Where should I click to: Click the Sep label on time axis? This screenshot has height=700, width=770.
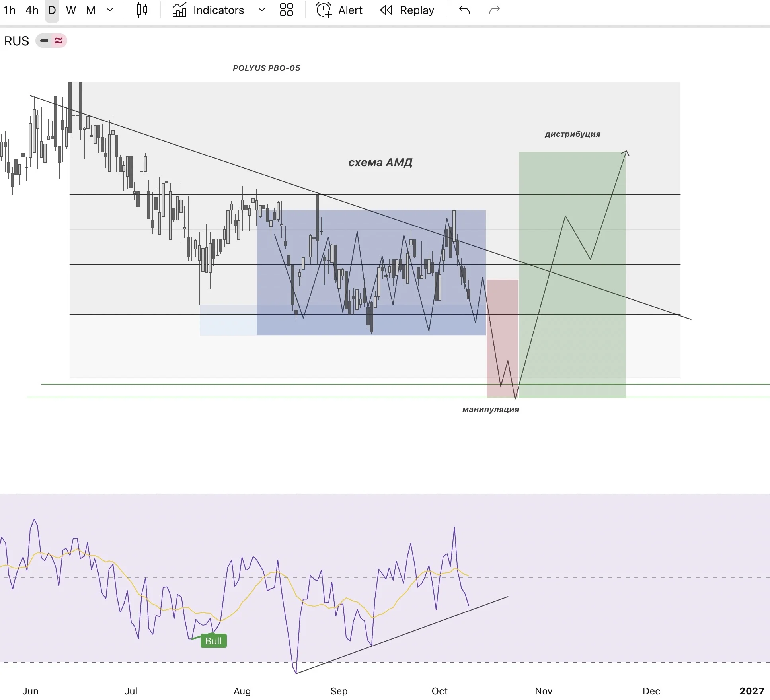click(x=339, y=691)
